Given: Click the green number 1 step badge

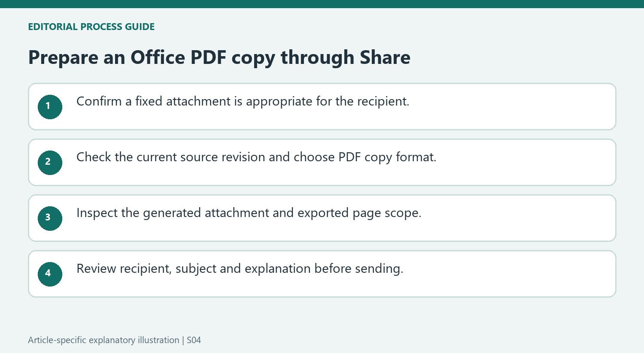Looking at the screenshot, I should [50, 107].
